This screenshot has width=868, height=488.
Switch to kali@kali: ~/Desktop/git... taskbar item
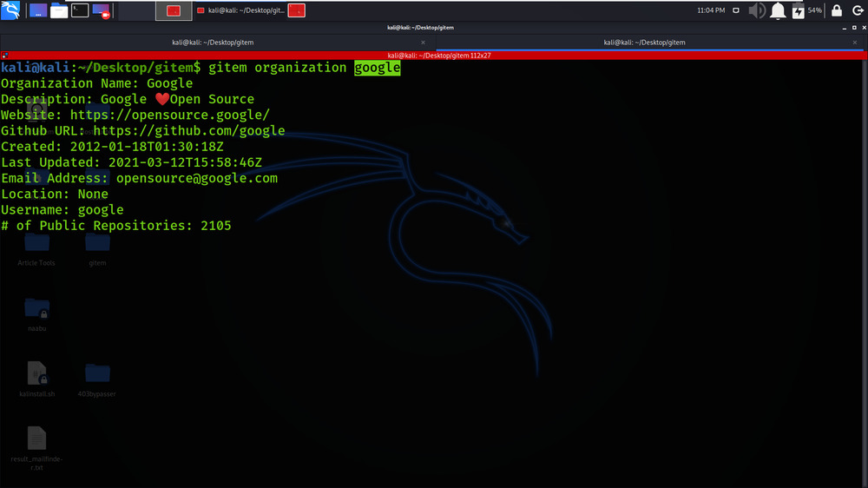click(x=241, y=10)
